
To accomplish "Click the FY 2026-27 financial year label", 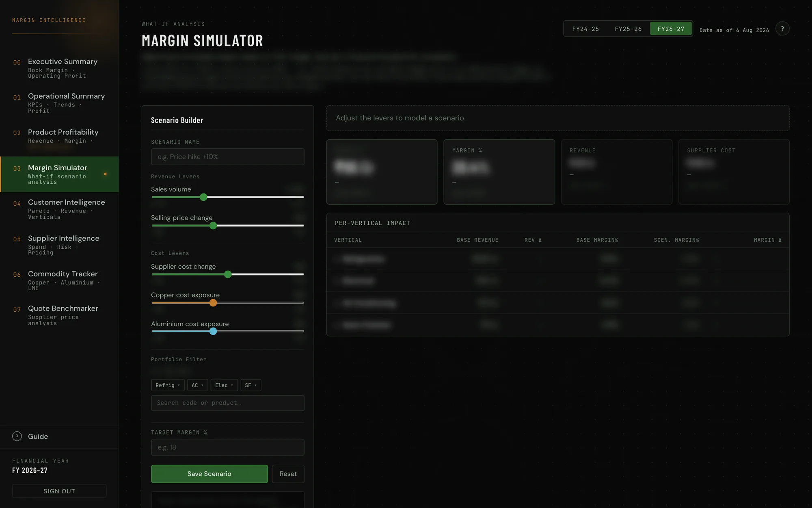I will click(30, 470).
